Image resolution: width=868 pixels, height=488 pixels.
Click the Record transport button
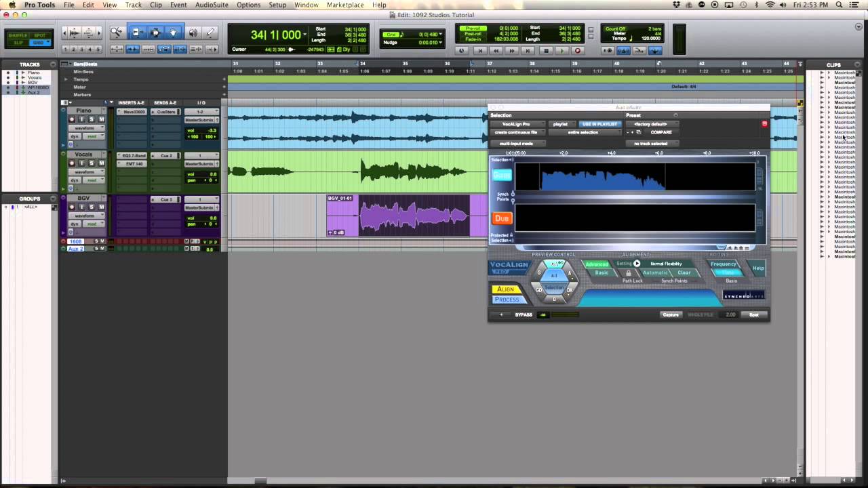[x=578, y=51]
